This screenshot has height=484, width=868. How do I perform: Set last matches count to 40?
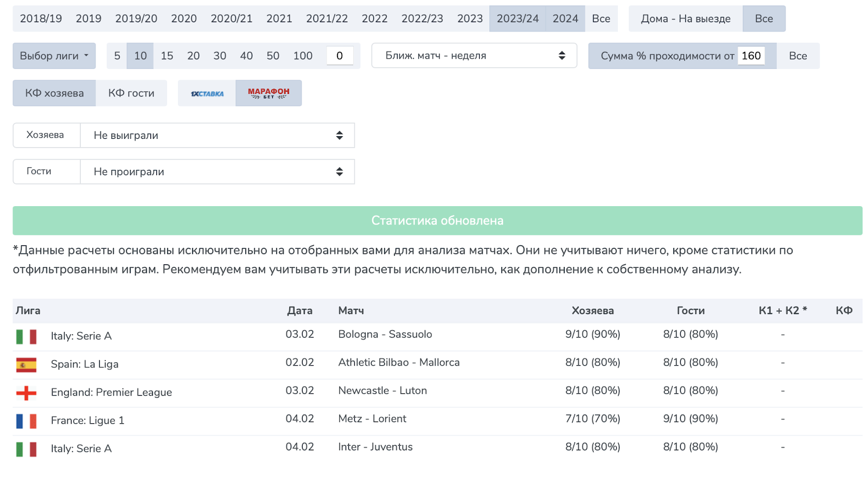(x=246, y=56)
